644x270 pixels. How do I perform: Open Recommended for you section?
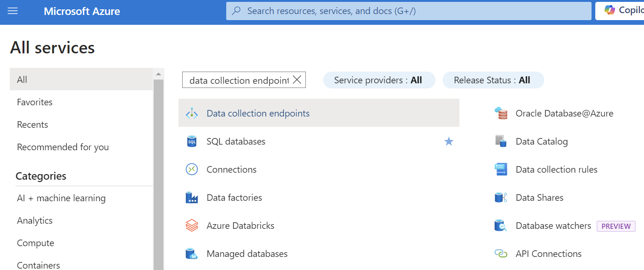63,147
